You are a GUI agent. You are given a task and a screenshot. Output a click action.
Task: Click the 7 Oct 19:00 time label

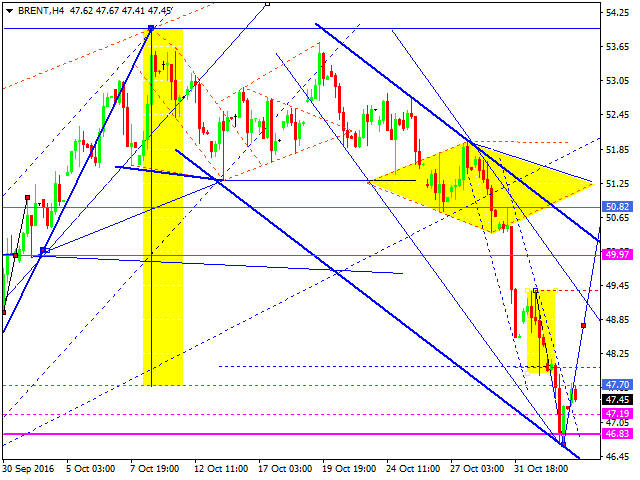[x=155, y=469]
